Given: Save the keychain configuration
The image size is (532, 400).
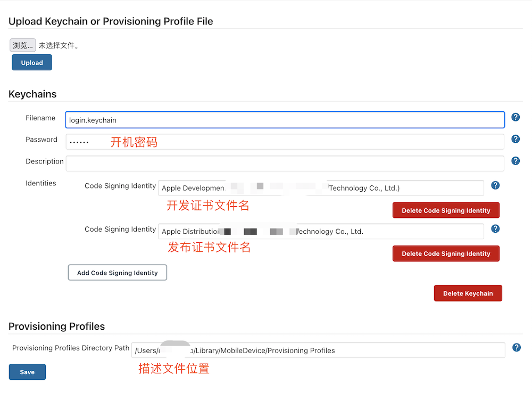Looking at the screenshot, I should (27, 372).
